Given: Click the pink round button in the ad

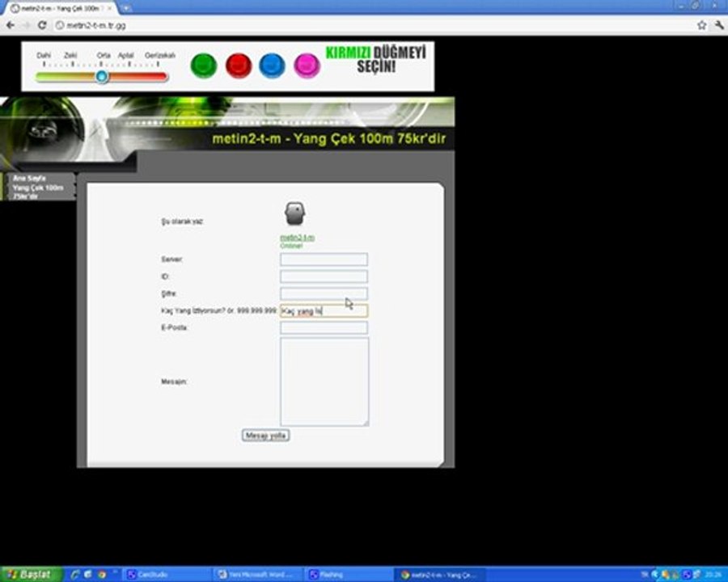Looking at the screenshot, I should 307,66.
